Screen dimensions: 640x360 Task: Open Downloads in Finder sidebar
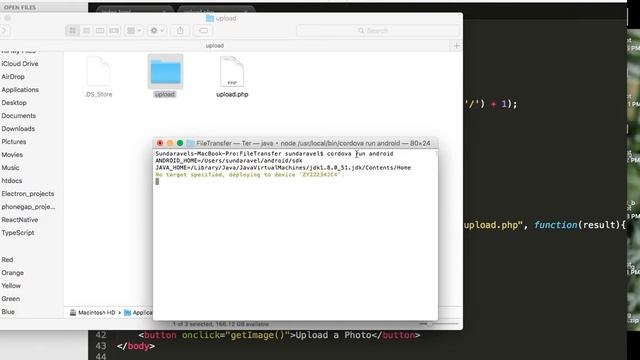18,129
